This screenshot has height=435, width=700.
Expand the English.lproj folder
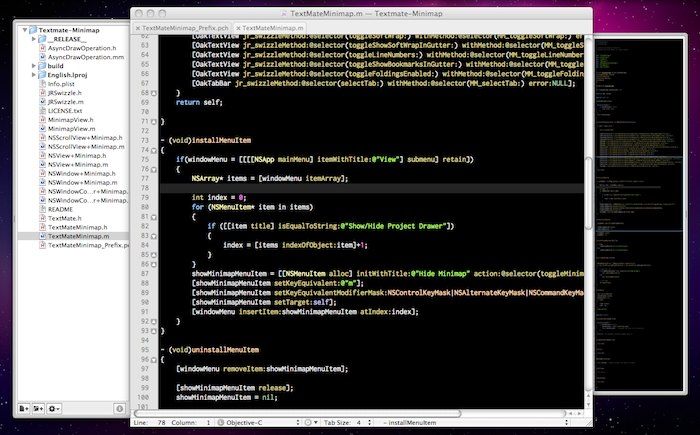[x=33, y=74]
